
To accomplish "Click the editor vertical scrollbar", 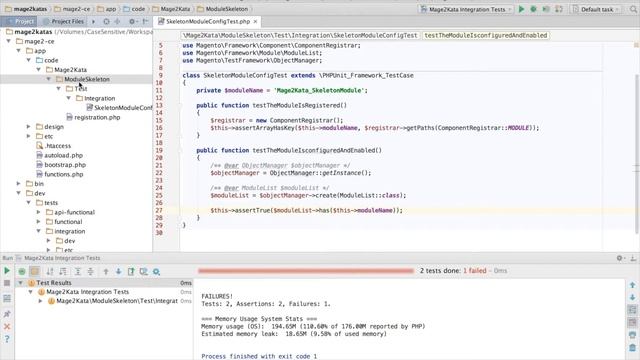I will pos(637,153).
